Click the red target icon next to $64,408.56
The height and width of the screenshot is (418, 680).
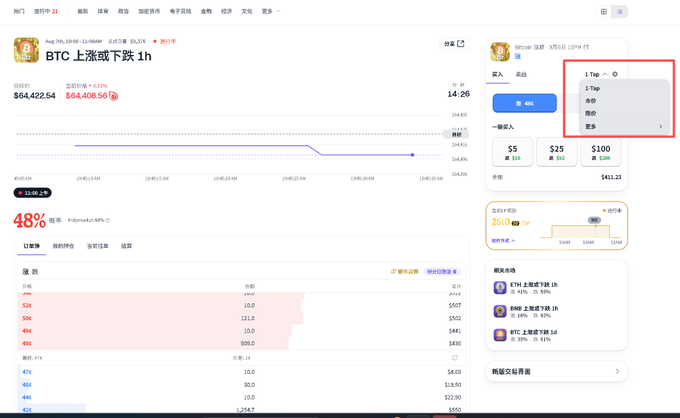(x=114, y=96)
